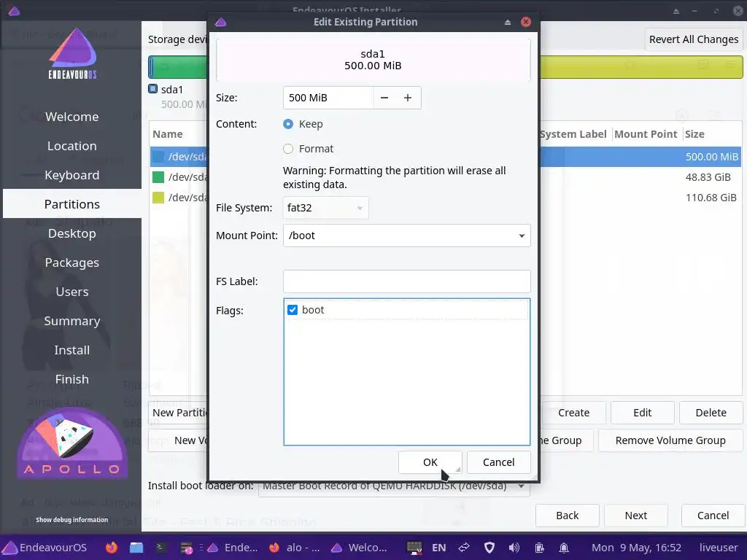Open the Desktop step in sidebar

pos(72,233)
